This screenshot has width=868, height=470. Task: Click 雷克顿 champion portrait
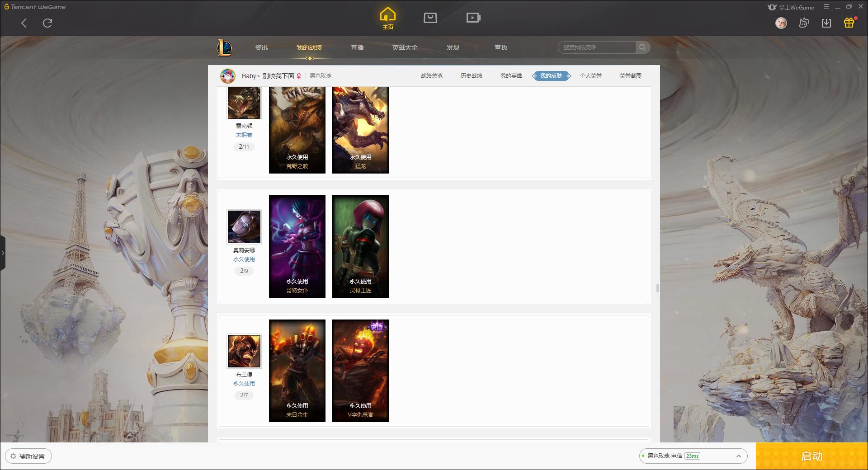click(244, 103)
